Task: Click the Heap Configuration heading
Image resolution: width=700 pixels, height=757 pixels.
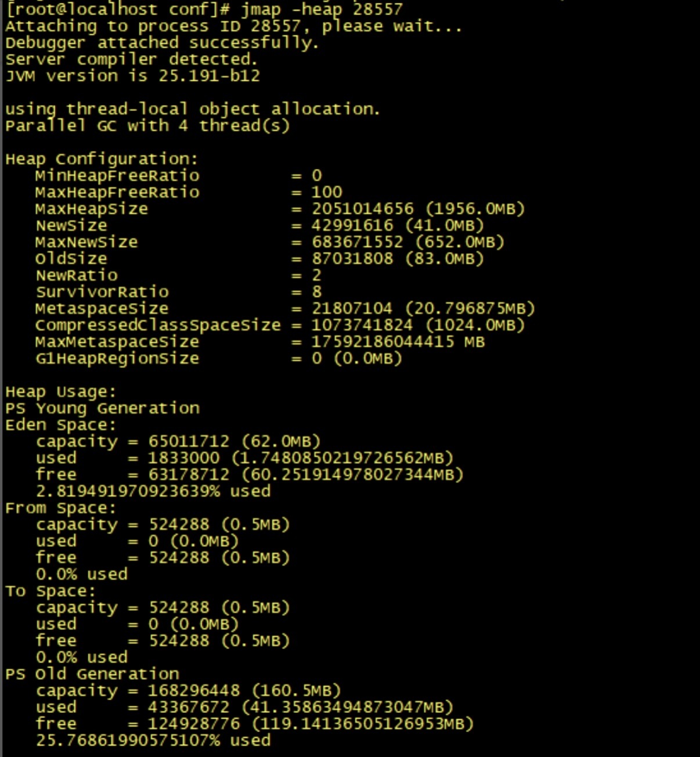Action: tap(102, 159)
